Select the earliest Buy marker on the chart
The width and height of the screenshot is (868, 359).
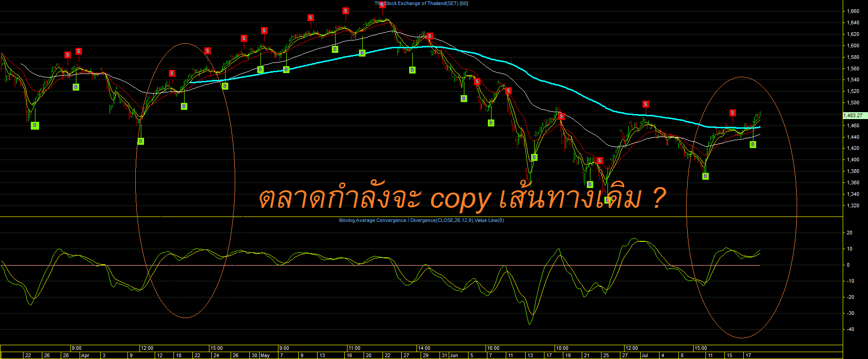point(35,125)
